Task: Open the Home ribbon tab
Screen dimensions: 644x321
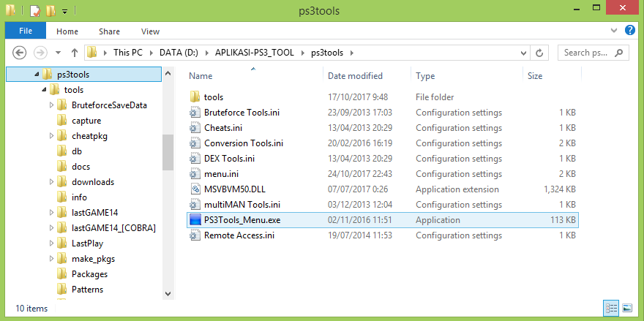Action: (x=67, y=31)
